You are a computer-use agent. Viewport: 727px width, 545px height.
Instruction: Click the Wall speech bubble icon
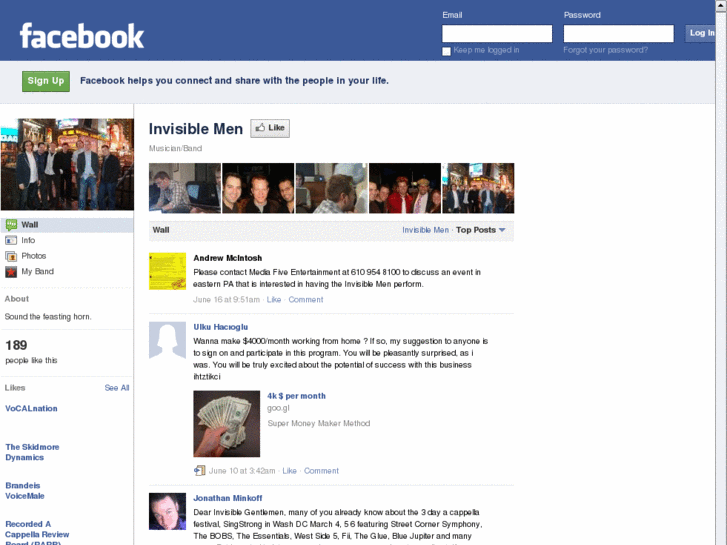click(x=11, y=225)
